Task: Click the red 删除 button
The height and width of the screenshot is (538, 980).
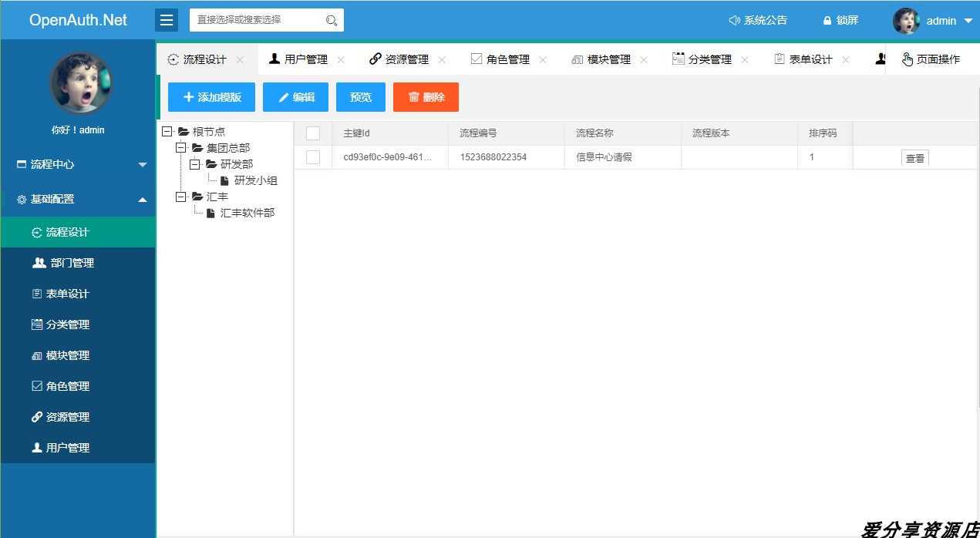Action: [426, 97]
